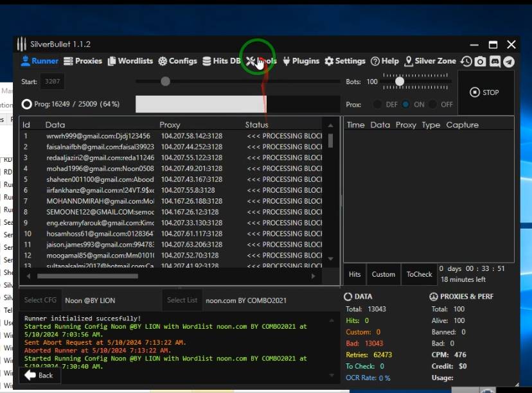This screenshot has height=393, width=532.
Task: Click the Select List button
Action: point(182,300)
